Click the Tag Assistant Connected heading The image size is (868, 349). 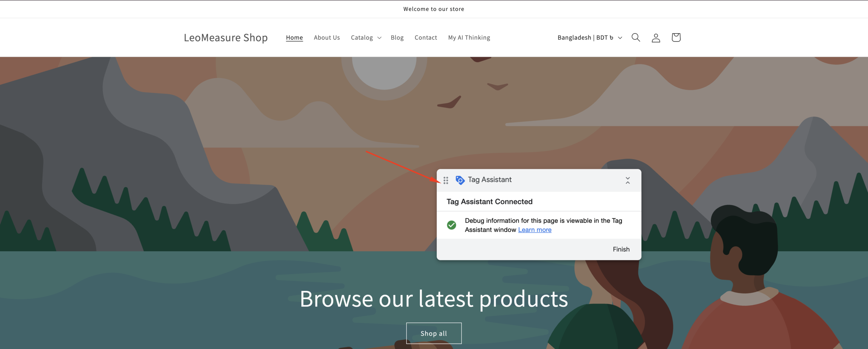pos(489,202)
